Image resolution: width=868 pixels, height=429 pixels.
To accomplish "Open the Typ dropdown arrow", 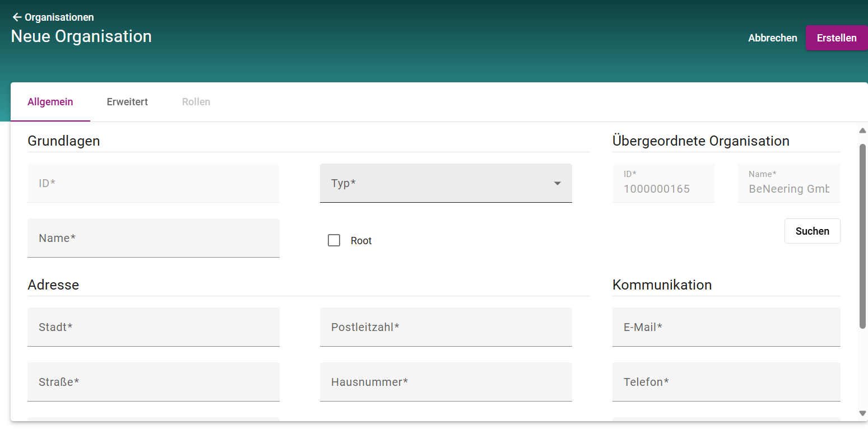I will (x=557, y=184).
